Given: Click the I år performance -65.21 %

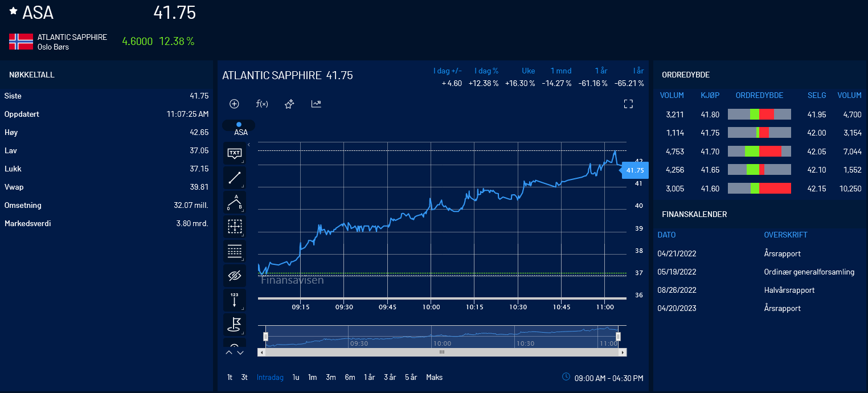Looking at the screenshot, I should pyautogui.click(x=629, y=83).
